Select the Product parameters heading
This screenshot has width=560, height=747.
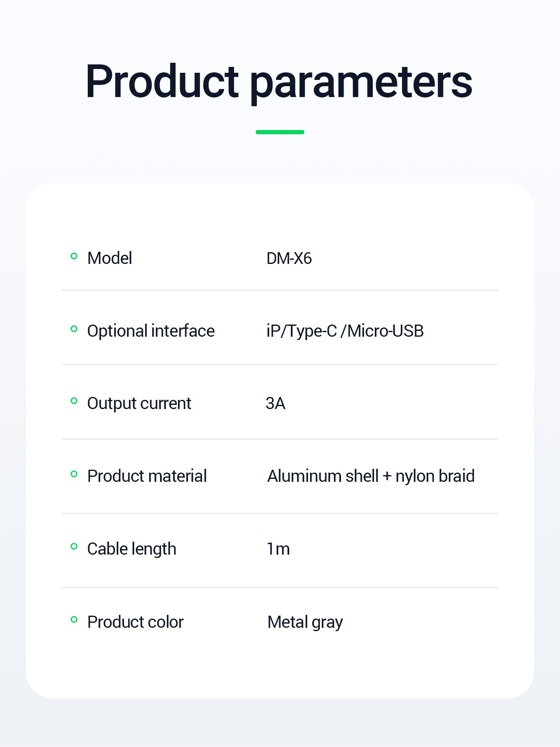click(279, 82)
